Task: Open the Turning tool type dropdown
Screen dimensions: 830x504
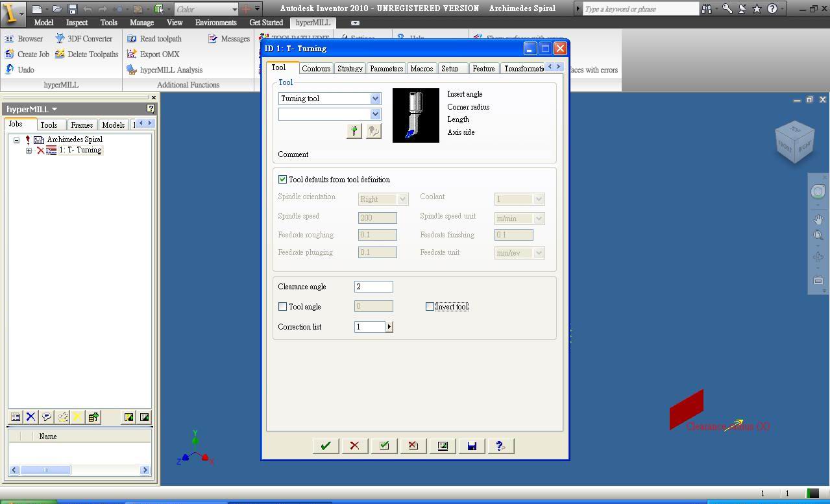Action: (x=375, y=99)
